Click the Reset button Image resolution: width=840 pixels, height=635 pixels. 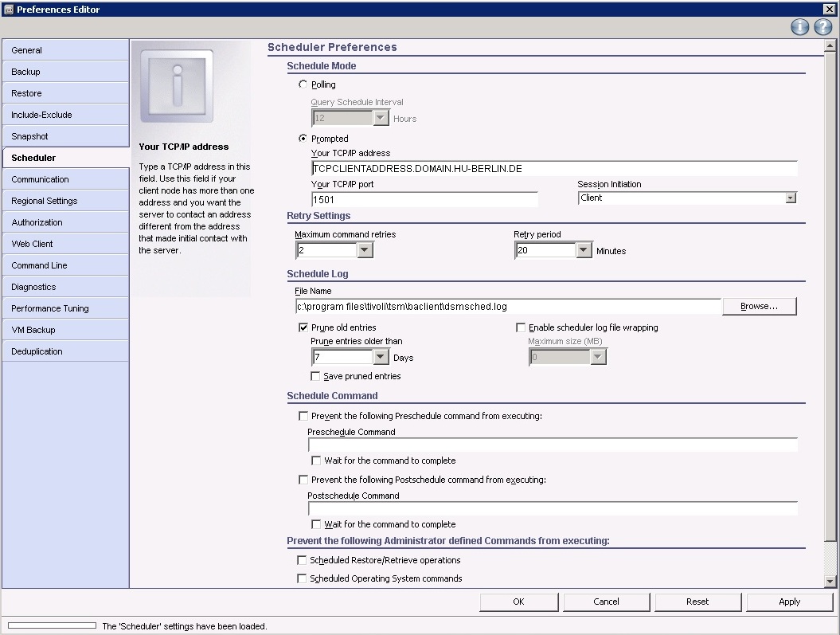point(697,602)
